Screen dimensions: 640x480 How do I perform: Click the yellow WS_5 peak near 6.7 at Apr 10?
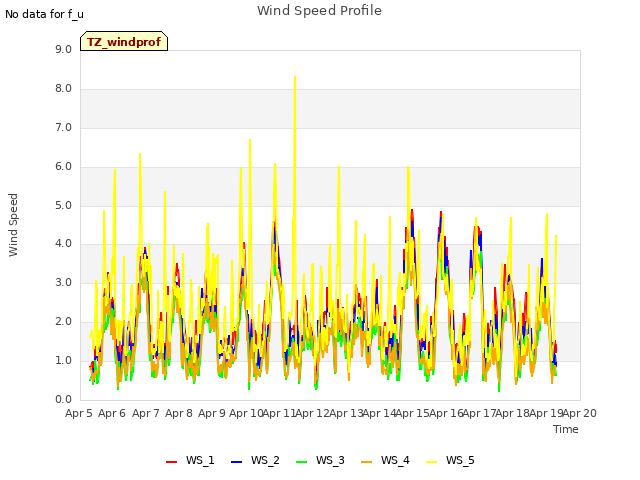(x=250, y=141)
